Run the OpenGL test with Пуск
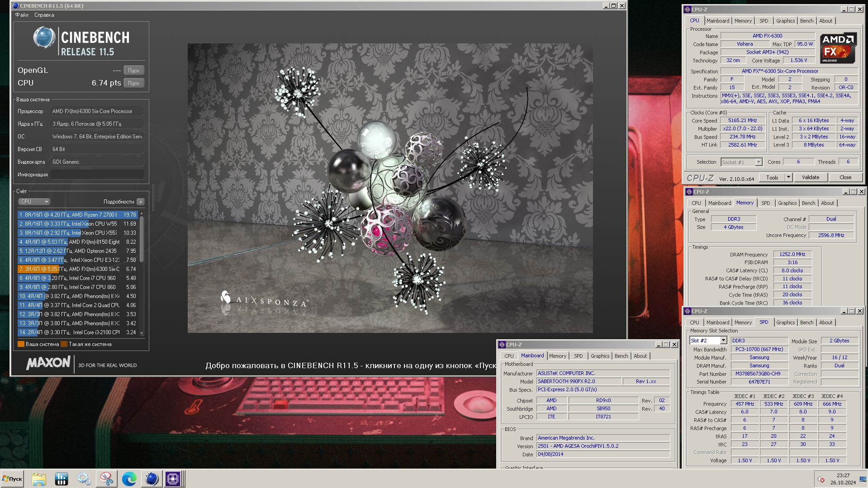 click(x=134, y=71)
